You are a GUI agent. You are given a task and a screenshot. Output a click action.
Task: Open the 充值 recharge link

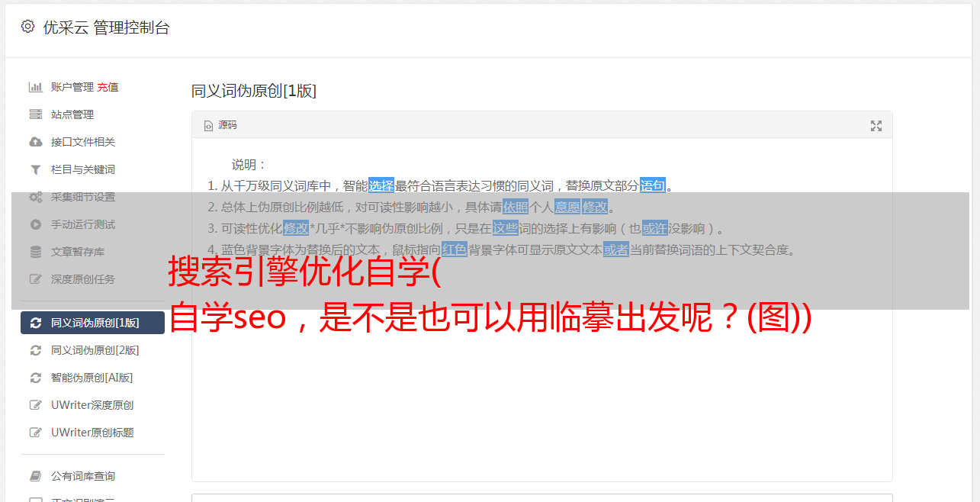[108, 87]
